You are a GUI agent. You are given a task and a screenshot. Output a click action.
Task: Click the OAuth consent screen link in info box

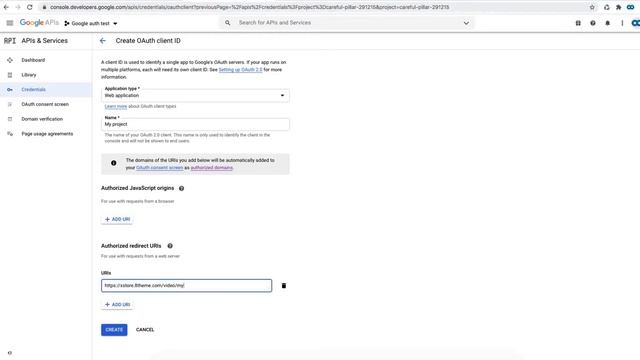click(160, 168)
